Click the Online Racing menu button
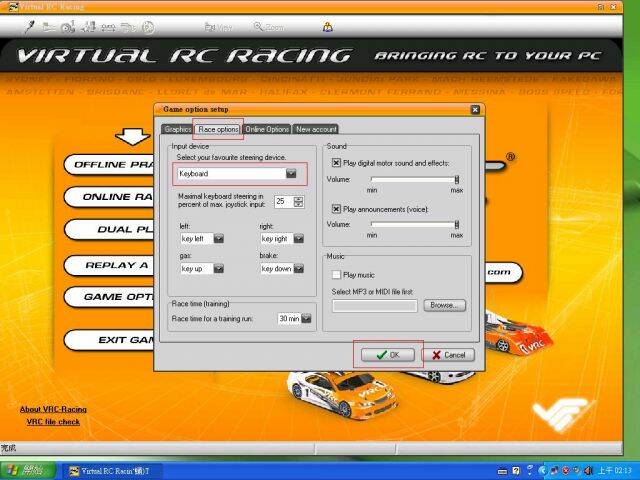This screenshot has width=640, height=480. 109,197
